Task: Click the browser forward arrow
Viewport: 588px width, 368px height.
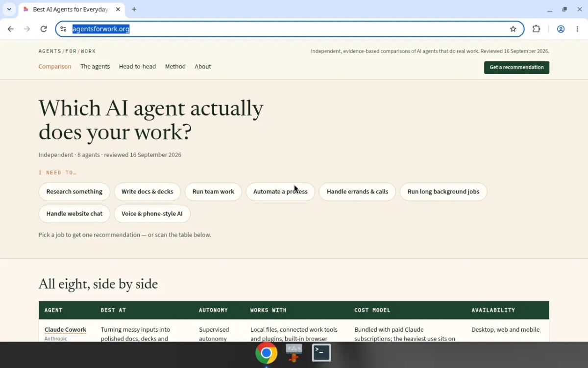Action: (27, 29)
